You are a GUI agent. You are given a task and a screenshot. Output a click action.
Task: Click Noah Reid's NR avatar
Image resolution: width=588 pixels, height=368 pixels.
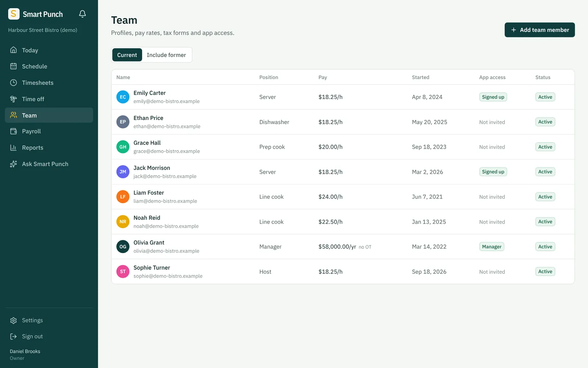click(123, 222)
